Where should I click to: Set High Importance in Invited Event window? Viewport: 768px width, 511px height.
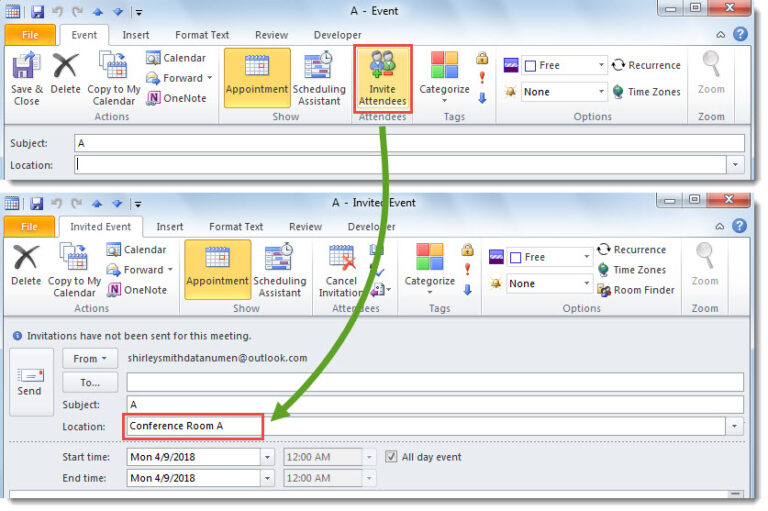pyautogui.click(x=467, y=269)
